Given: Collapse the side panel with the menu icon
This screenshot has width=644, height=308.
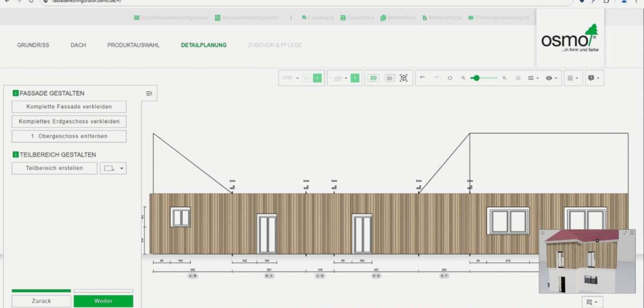Looking at the screenshot, I should (149, 93).
